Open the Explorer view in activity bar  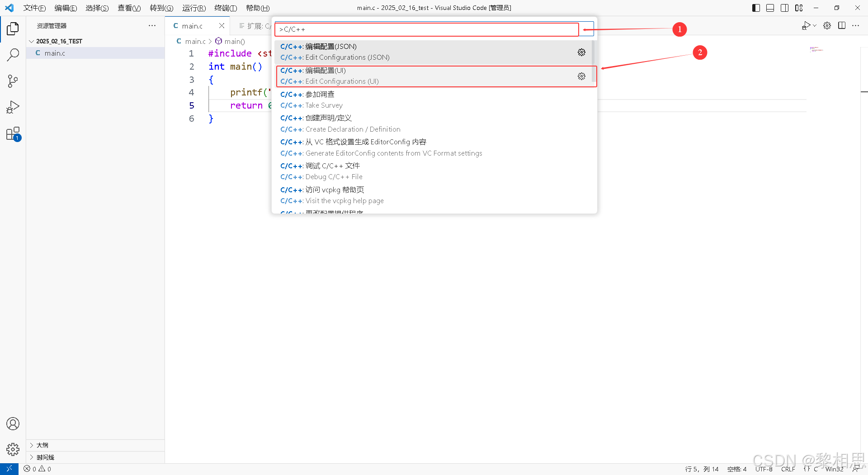(13, 29)
